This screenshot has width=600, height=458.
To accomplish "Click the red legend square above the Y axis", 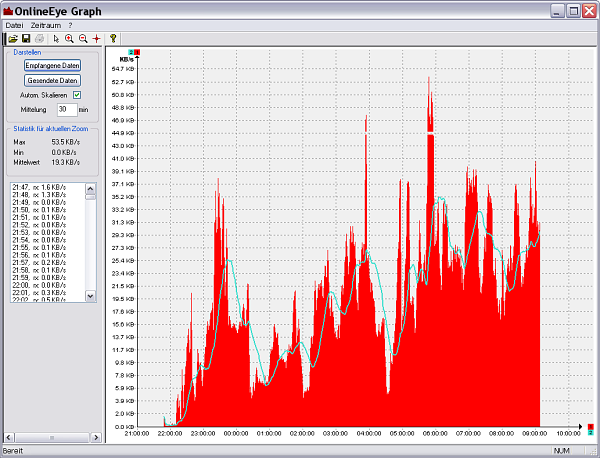I will 137,51.
